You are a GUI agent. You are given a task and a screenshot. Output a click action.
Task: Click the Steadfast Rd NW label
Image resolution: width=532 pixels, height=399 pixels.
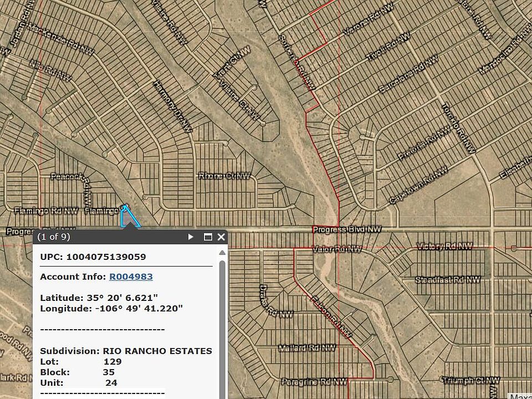(x=448, y=280)
